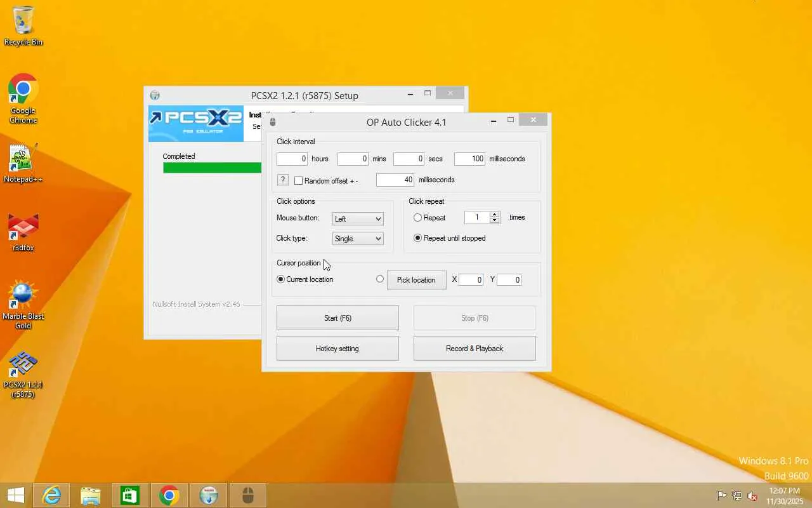Click the "Click interval" group label
Screen dimensions: 812x508
(x=296, y=142)
